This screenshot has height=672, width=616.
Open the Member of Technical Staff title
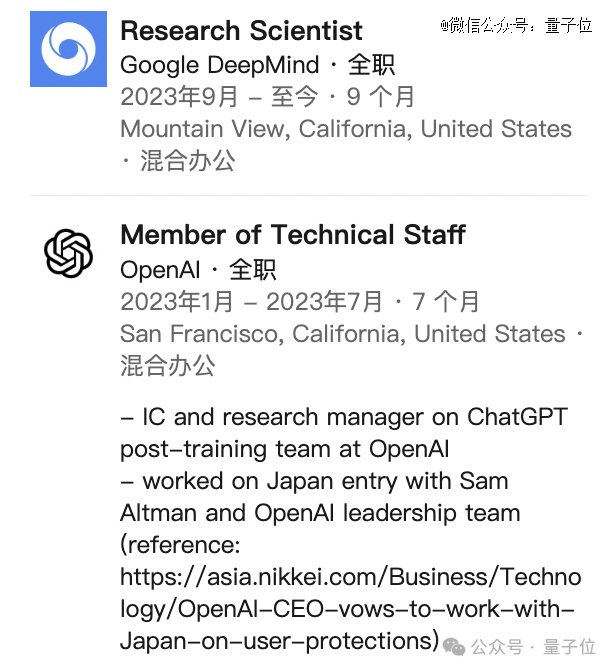(x=292, y=235)
